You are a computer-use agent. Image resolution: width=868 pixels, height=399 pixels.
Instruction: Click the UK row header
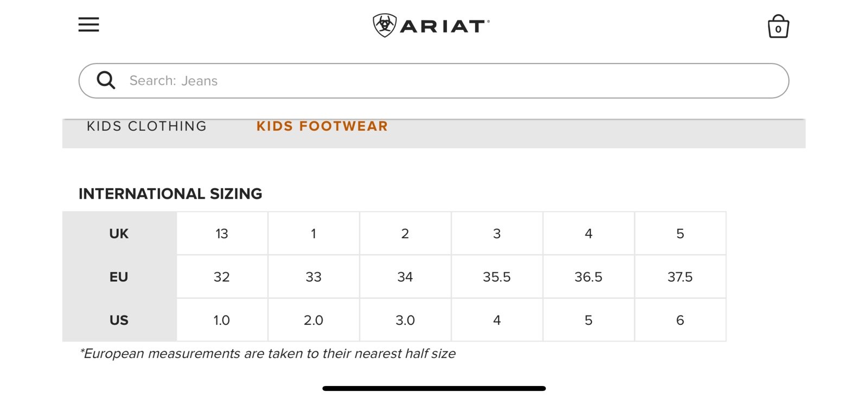click(119, 234)
